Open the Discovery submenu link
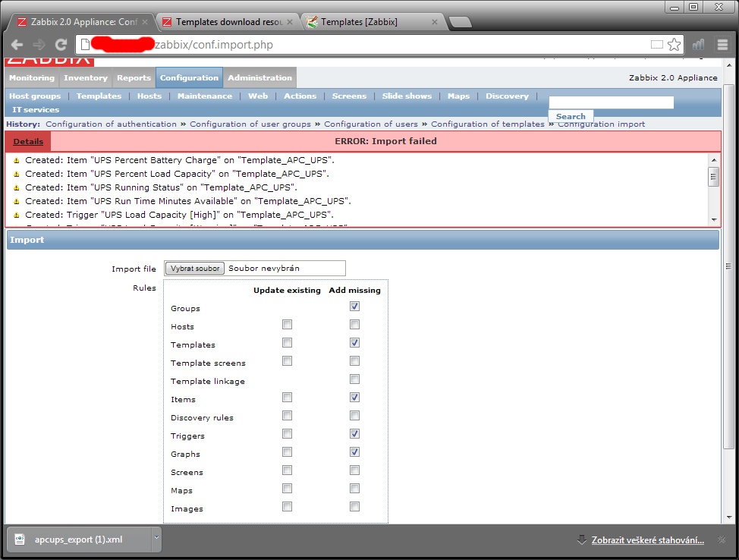The image size is (739, 560). tap(507, 96)
